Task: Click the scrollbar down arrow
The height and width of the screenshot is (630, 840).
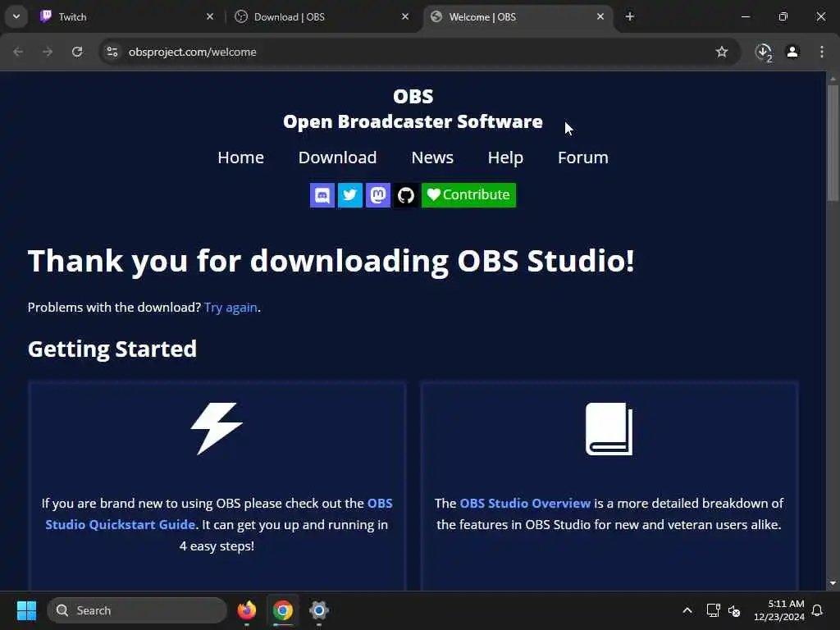Action: click(833, 583)
